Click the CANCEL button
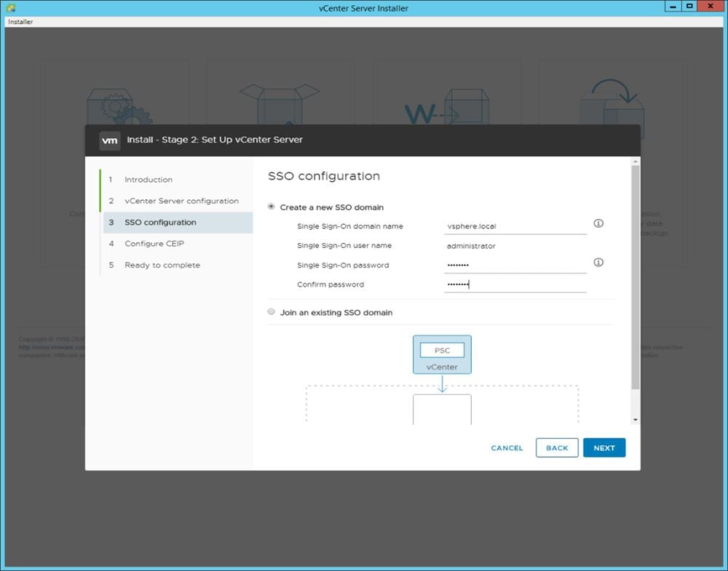Viewport: 728px width, 571px height. tap(507, 448)
